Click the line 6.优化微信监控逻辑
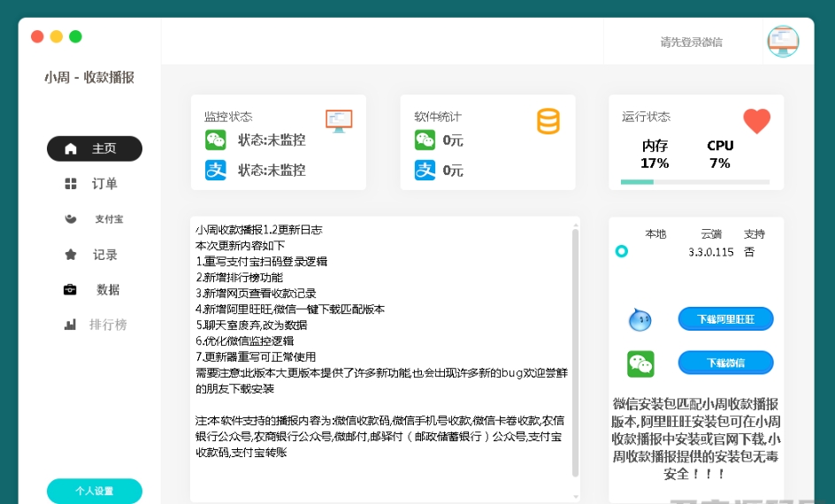 pos(244,340)
